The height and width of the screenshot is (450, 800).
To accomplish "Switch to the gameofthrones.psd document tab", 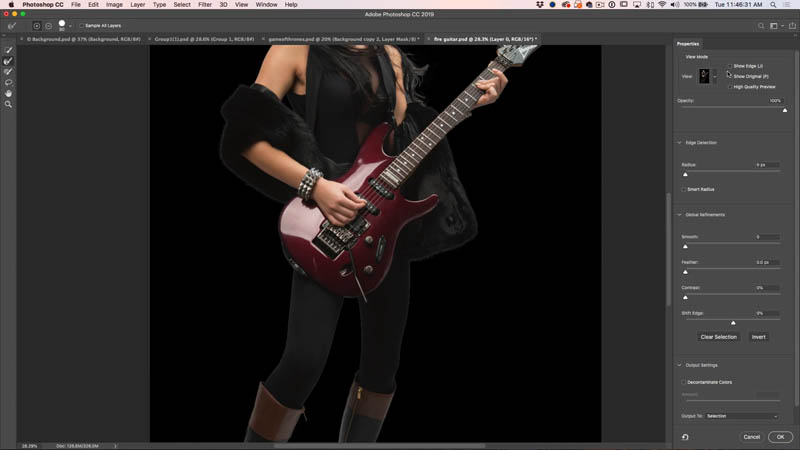I will [x=342, y=39].
